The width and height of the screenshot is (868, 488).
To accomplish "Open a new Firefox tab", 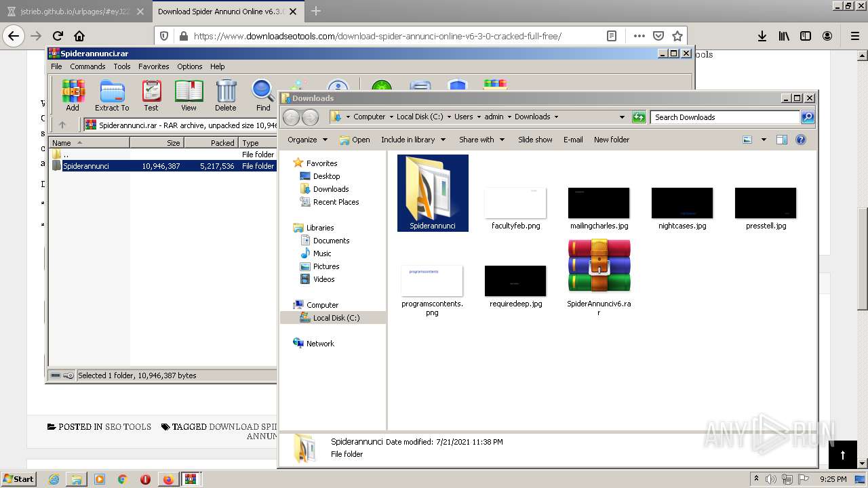I will [316, 11].
